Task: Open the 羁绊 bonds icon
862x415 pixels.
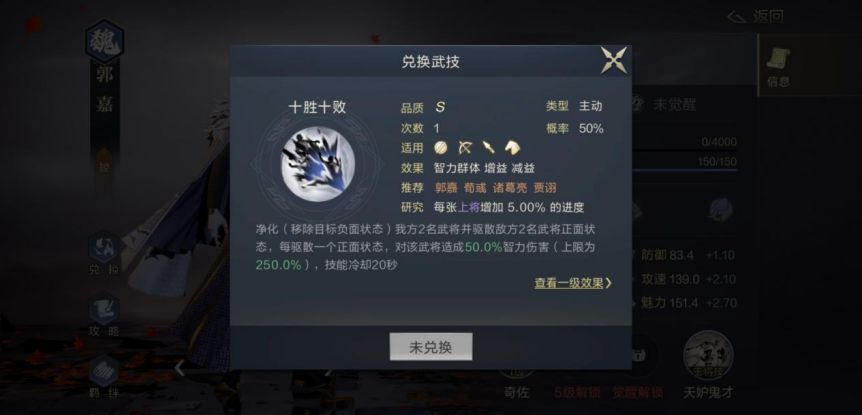Action: click(104, 377)
